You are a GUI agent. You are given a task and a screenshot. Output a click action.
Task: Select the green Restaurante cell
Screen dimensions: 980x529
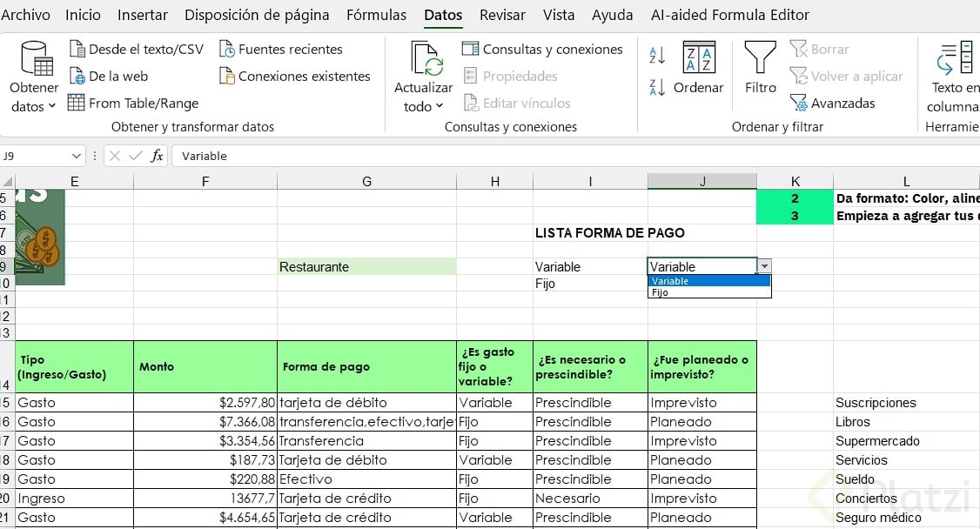tap(366, 267)
